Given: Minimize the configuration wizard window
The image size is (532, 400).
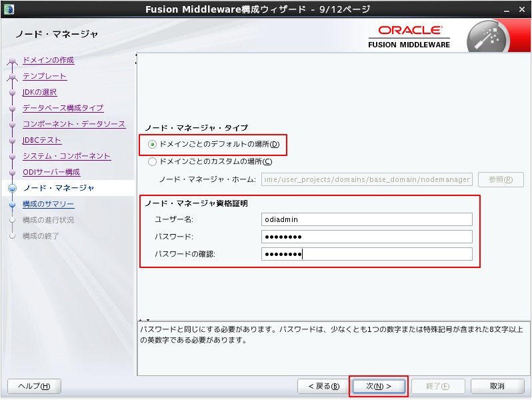Looking at the screenshot, I should pyautogui.click(x=507, y=10).
